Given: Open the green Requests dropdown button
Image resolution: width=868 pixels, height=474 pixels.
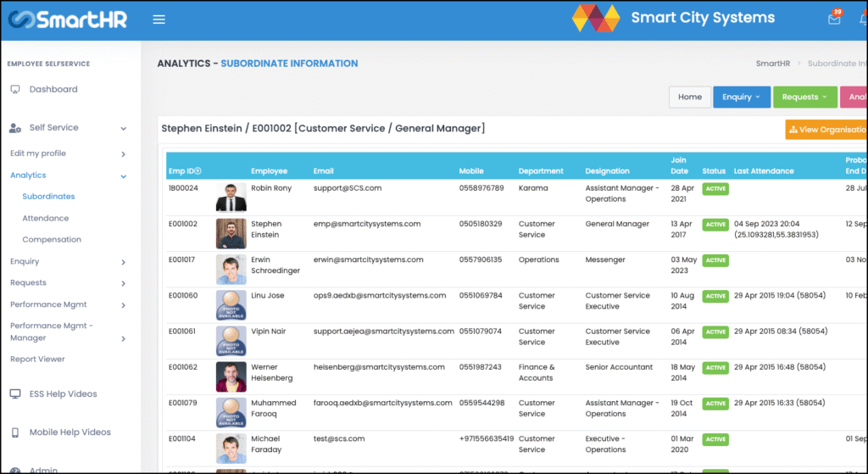Looking at the screenshot, I should [x=805, y=97].
